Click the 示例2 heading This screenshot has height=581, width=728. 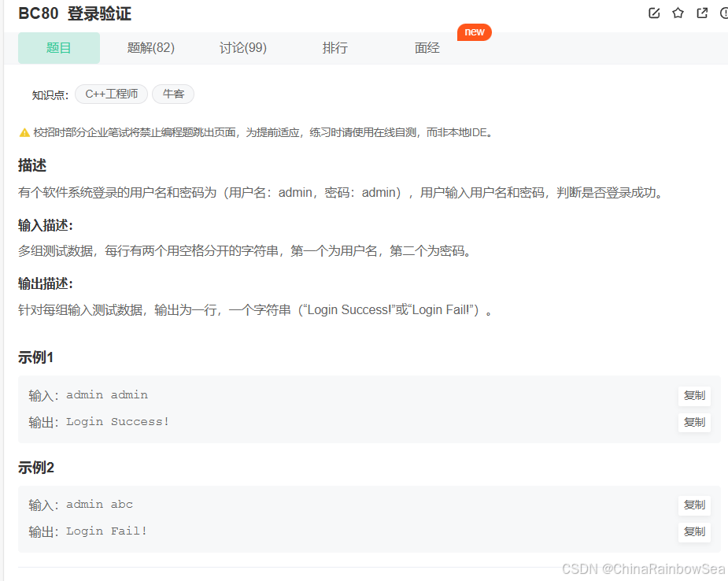coord(35,468)
